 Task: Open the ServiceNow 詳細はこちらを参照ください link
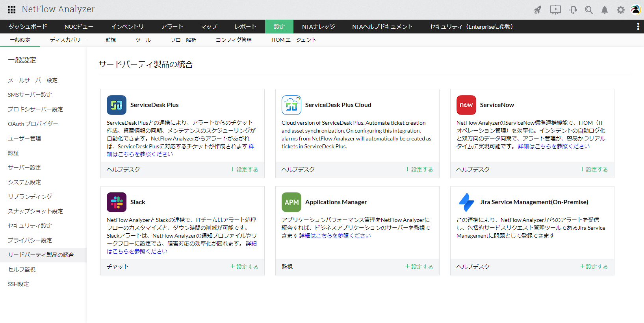tap(554, 146)
